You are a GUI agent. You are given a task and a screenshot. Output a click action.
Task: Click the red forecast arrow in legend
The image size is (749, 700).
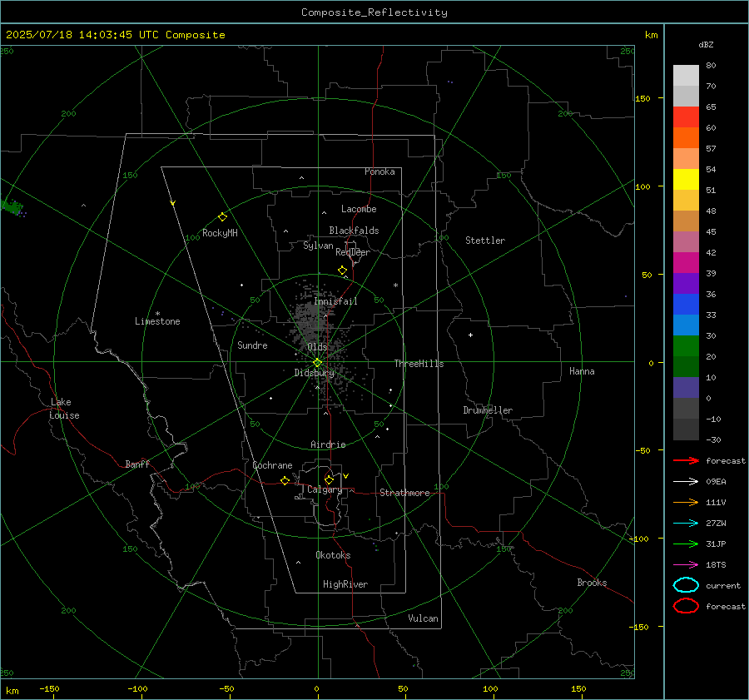click(686, 460)
